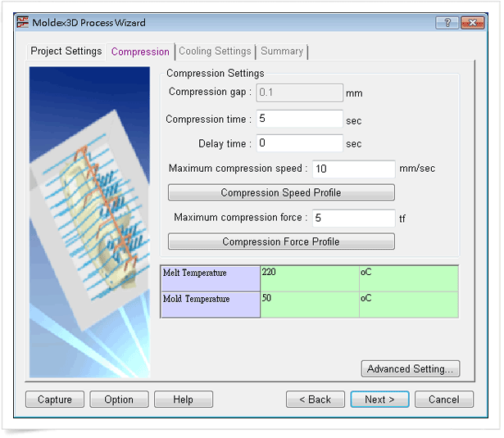Open Help from bottom button
The height and width of the screenshot is (438, 504).
184,400
